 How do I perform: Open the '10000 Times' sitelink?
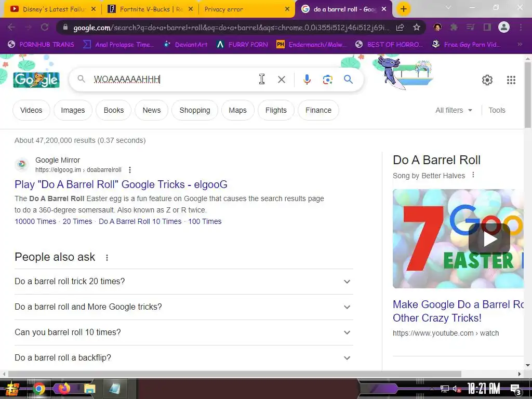[x=35, y=221]
